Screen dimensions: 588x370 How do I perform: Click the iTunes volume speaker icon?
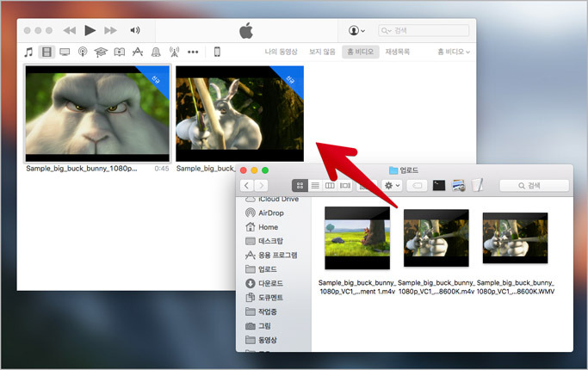point(135,30)
